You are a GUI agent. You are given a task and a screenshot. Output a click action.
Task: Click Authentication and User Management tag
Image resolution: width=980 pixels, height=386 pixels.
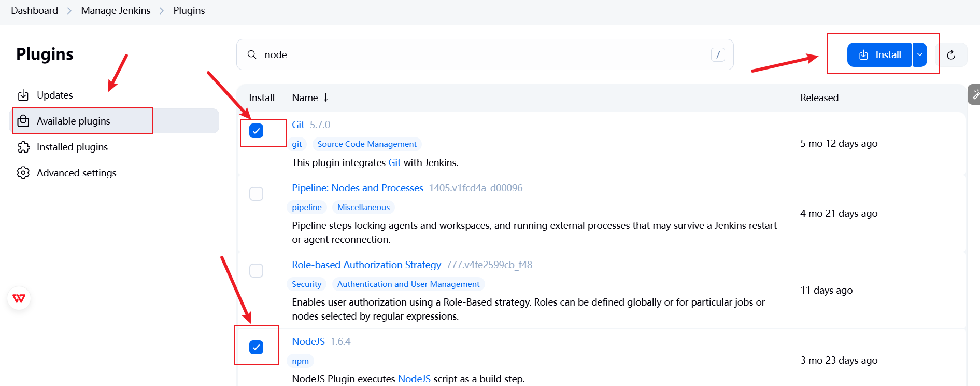(x=408, y=284)
